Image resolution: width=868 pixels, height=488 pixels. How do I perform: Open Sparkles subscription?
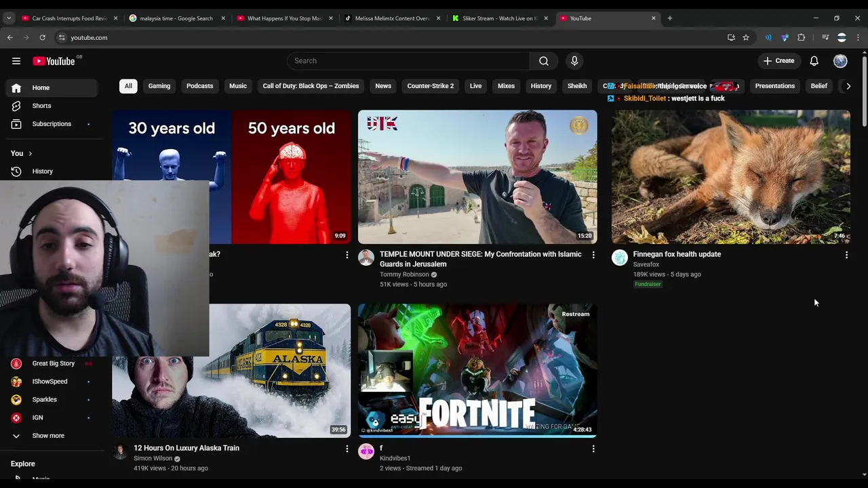click(x=52, y=400)
